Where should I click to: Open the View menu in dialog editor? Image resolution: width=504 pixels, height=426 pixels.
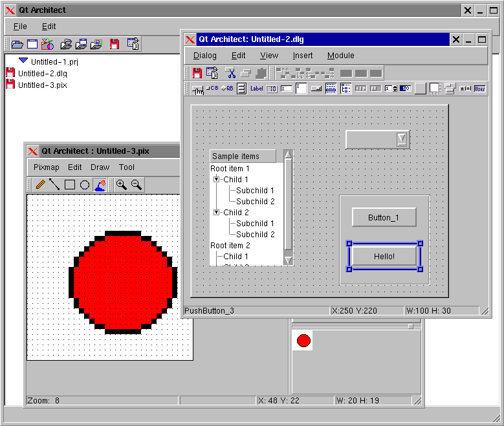(x=269, y=56)
